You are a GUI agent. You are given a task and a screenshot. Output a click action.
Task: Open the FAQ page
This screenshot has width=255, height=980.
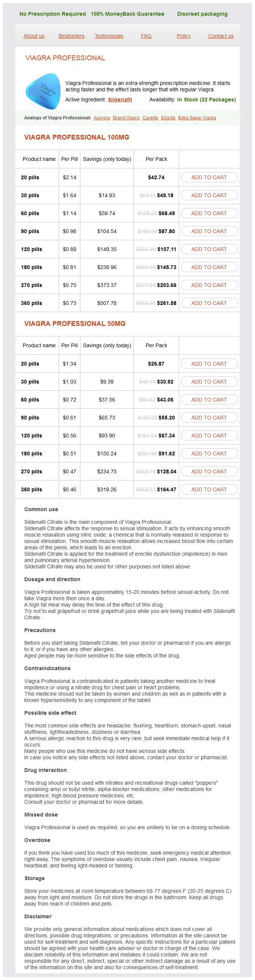146,36
